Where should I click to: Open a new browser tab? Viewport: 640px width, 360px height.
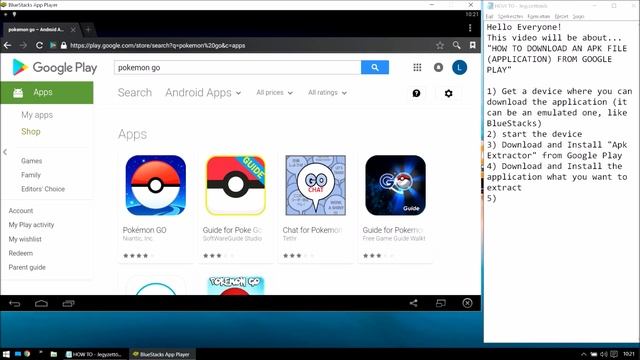[88, 29]
